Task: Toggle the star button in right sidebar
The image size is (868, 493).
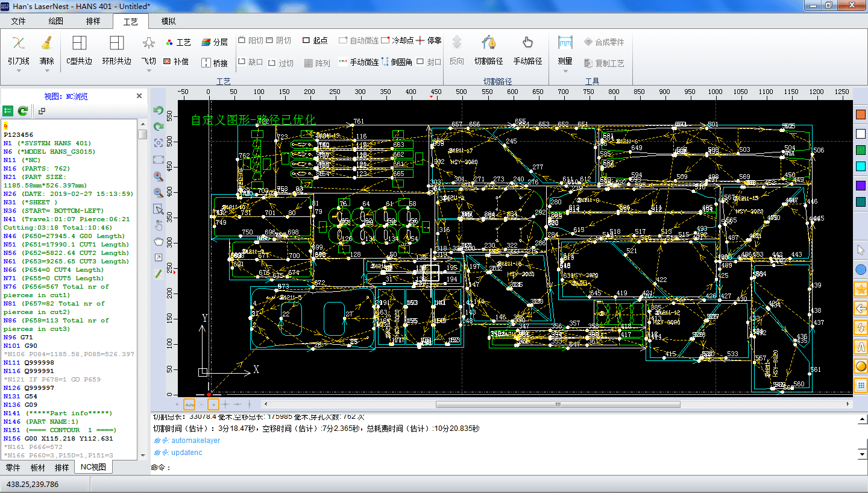Action: pos(861,289)
